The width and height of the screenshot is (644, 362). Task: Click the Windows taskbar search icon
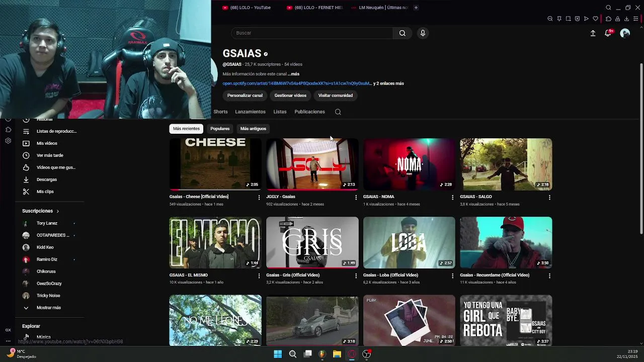tap(292, 354)
